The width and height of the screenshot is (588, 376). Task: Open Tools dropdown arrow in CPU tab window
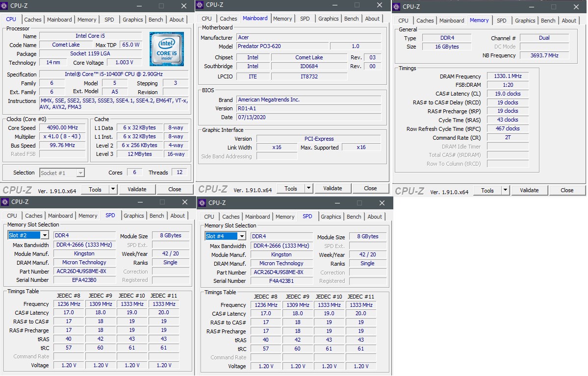tap(113, 189)
